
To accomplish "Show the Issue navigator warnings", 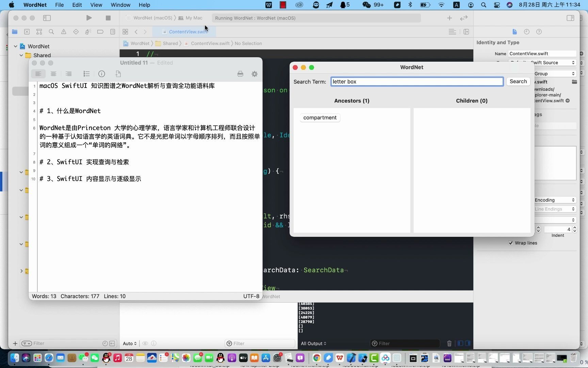I will click(64, 32).
